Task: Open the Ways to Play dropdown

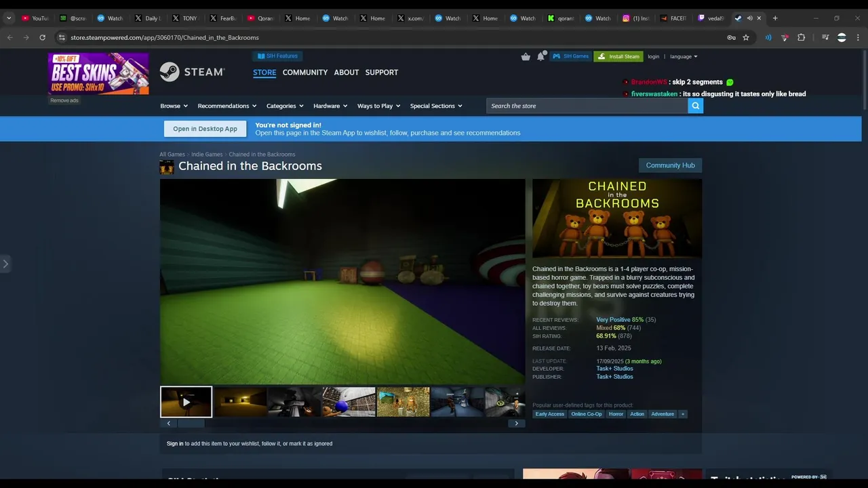Action: 378,106
